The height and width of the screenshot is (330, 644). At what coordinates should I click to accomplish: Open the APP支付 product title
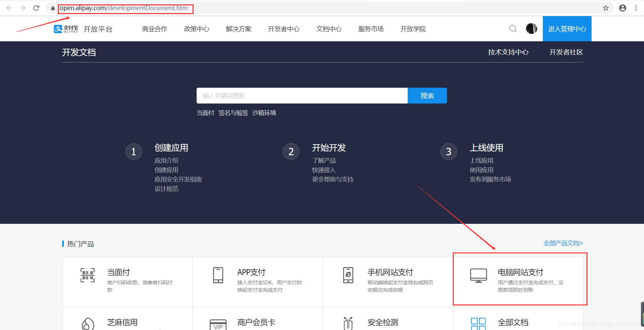click(251, 272)
